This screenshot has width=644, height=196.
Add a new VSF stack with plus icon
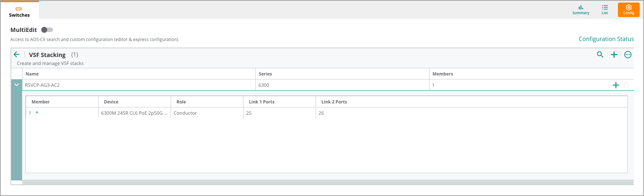(614, 55)
